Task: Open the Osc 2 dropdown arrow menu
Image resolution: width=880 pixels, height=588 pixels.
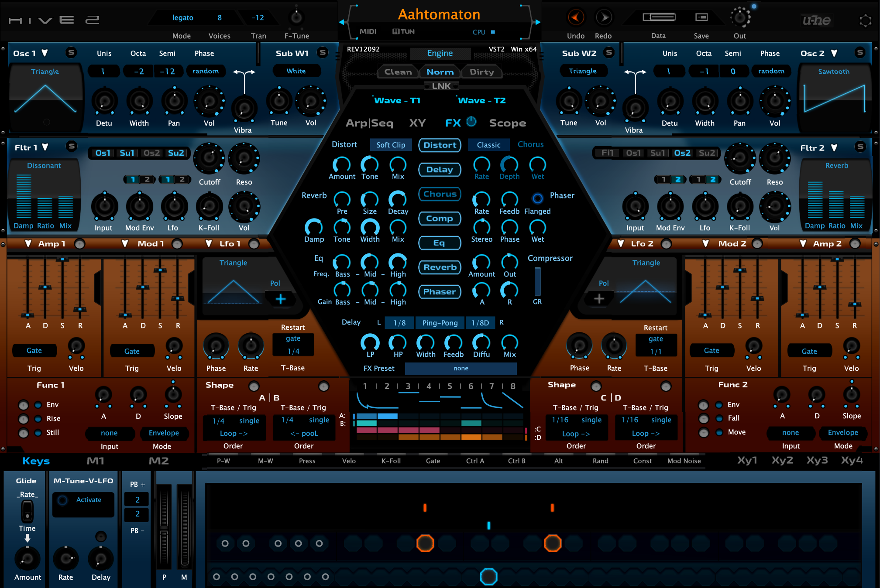Action: point(834,53)
